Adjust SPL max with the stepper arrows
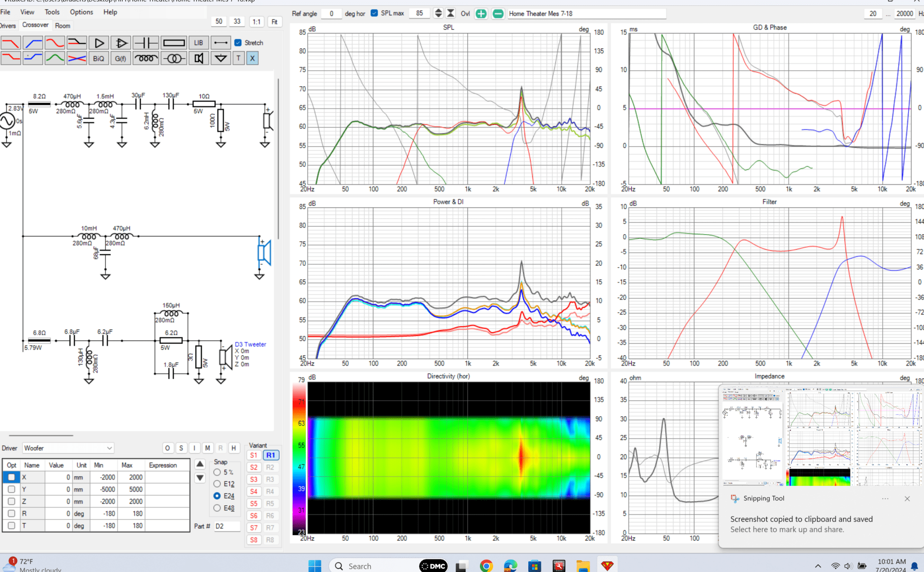 click(x=438, y=13)
